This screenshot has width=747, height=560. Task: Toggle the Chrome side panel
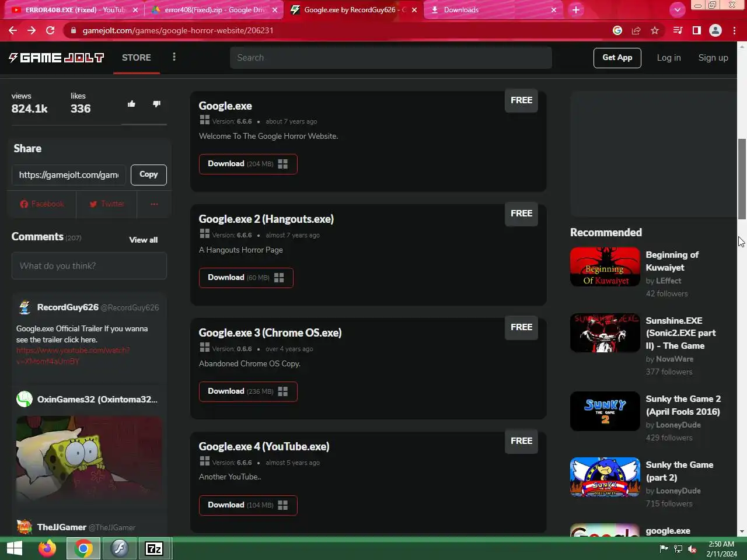696,30
